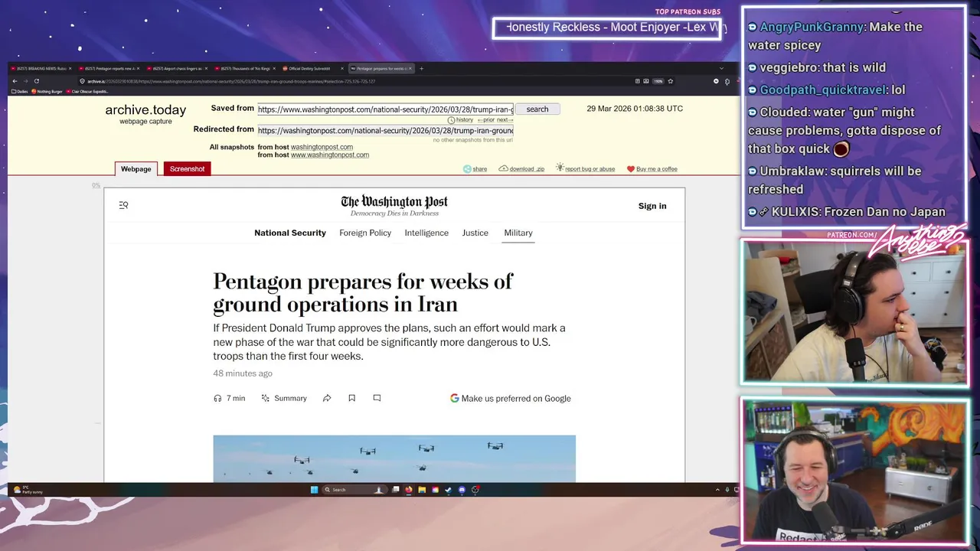Click the history clock icon under the URL
The height and width of the screenshot is (551, 980).
tap(451, 120)
